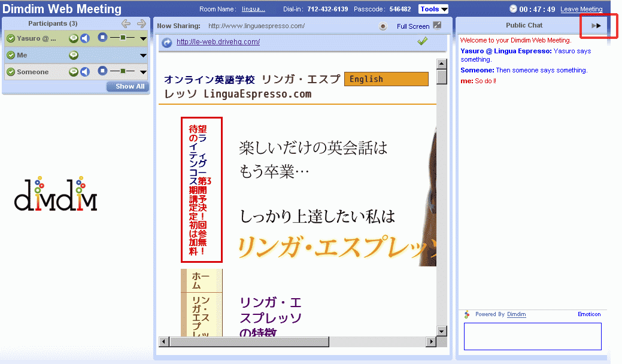622x364 pixels.
Task: Expand the options dropdown for Me
Action: pos(143,56)
